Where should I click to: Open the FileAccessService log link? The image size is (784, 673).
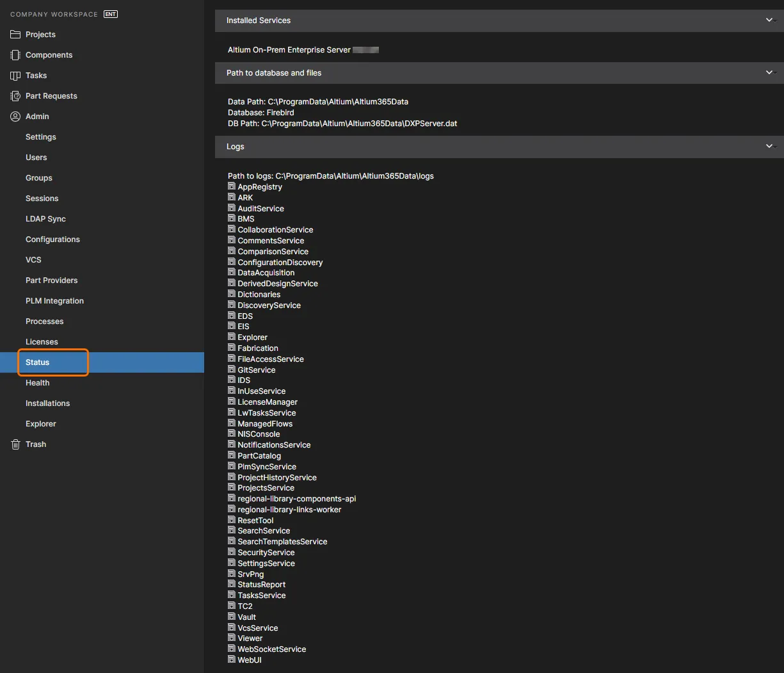pos(271,359)
